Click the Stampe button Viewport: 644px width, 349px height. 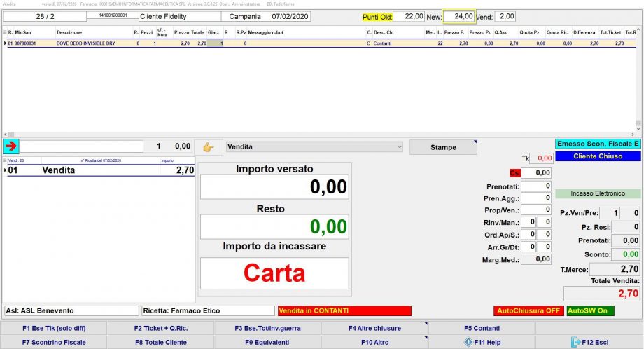pyautogui.click(x=443, y=147)
